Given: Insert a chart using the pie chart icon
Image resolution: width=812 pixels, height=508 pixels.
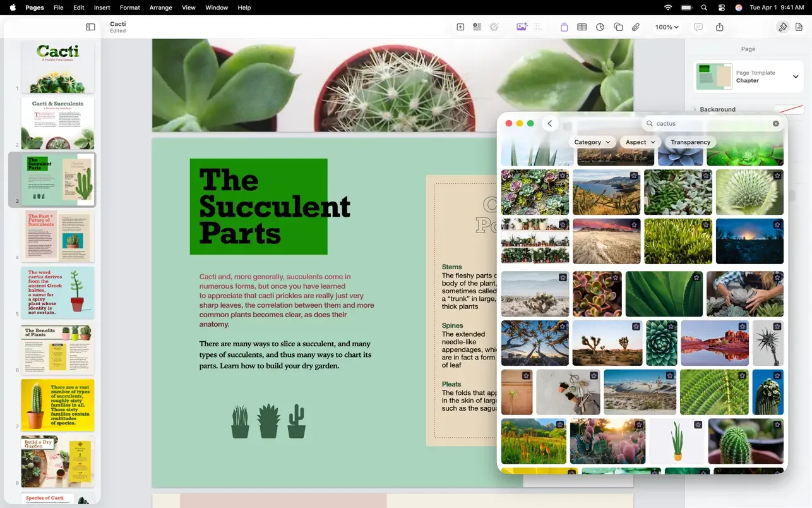Looking at the screenshot, I should (600, 27).
